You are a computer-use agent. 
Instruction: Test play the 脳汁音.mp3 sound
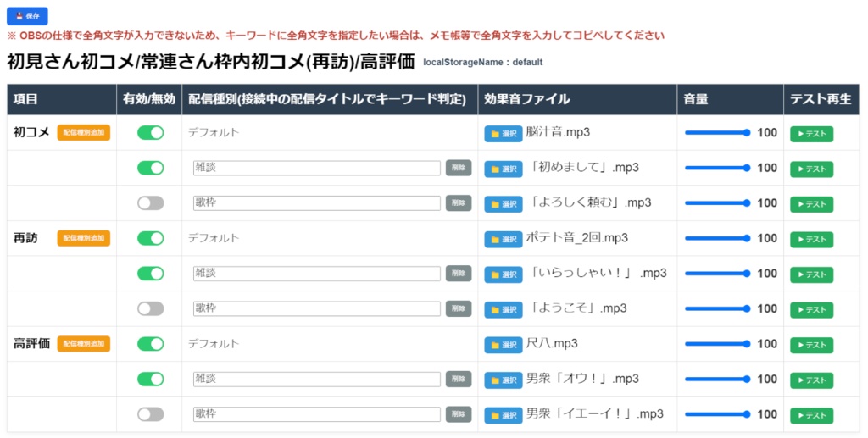tap(811, 134)
